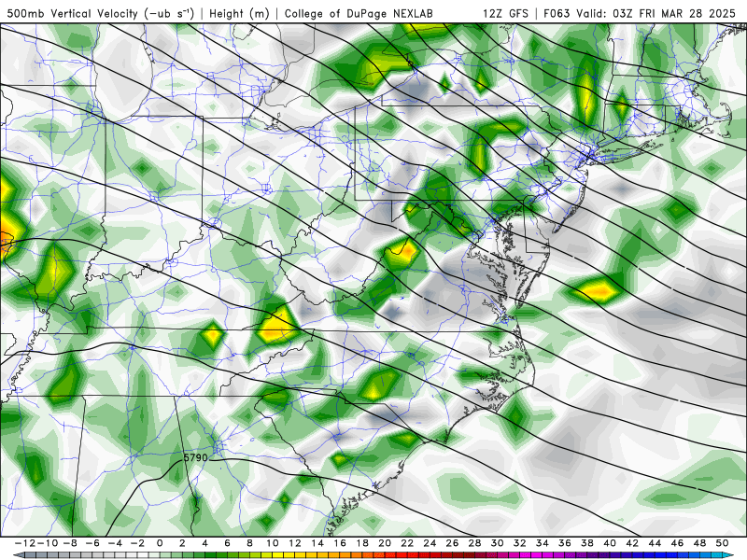Click the '36' value on the color scale
The width and height of the screenshot is (747, 560).
(x=565, y=543)
